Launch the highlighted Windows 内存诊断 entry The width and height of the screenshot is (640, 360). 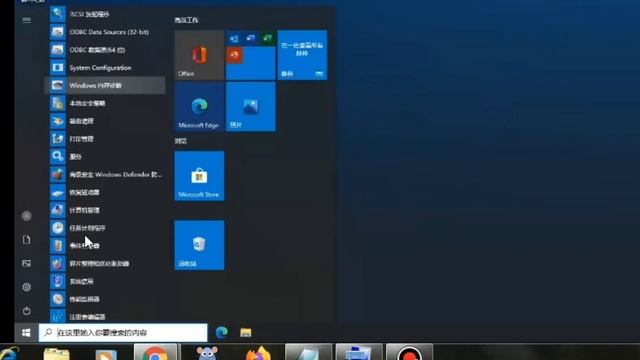click(105, 85)
